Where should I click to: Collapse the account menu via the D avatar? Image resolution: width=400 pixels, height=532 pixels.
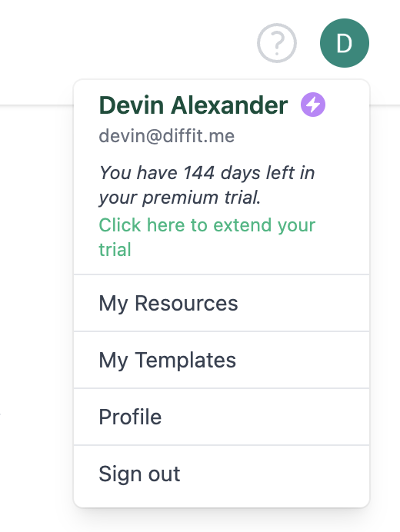(345, 43)
